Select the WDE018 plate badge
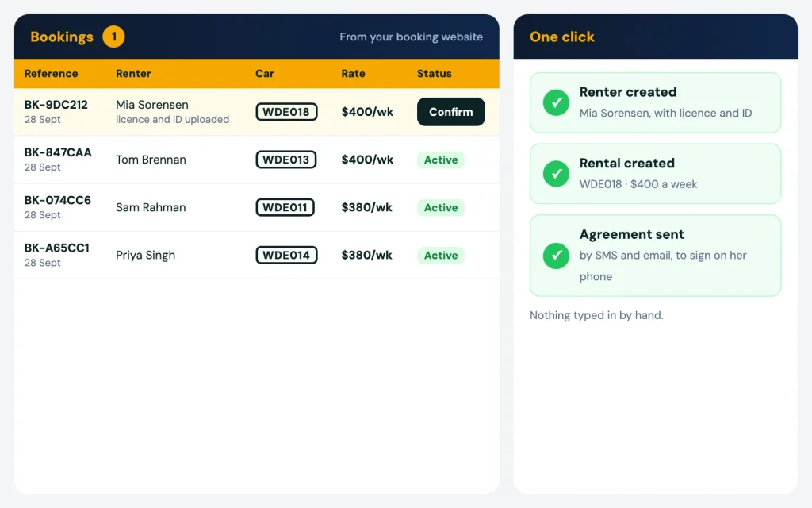 click(x=286, y=112)
